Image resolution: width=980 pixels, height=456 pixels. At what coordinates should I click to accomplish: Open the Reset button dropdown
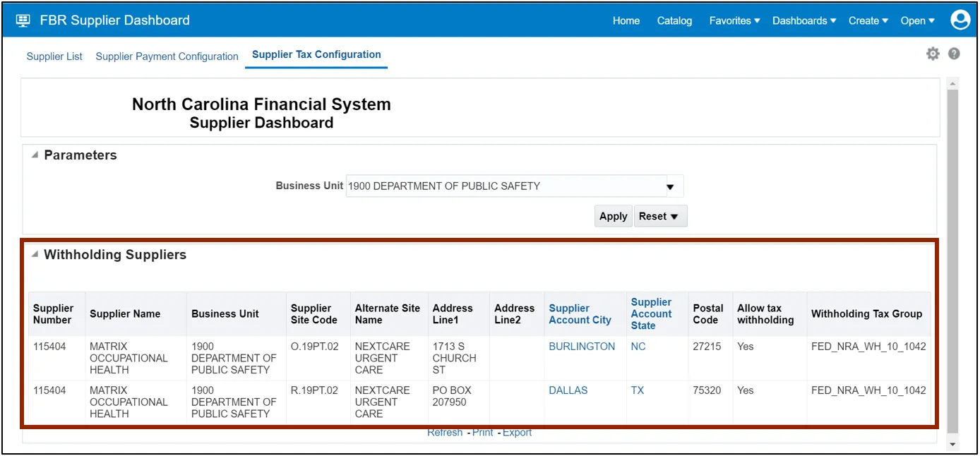(x=659, y=217)
